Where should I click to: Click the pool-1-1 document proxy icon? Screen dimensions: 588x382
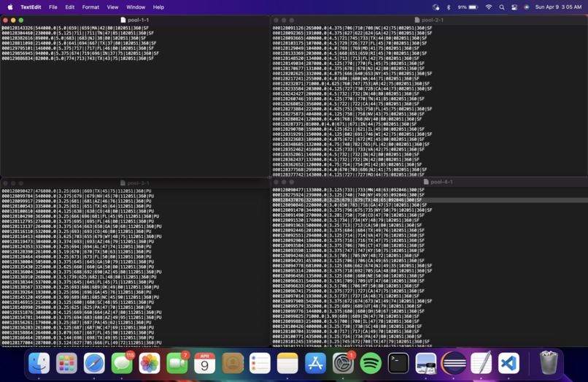[x=123, y=20]
